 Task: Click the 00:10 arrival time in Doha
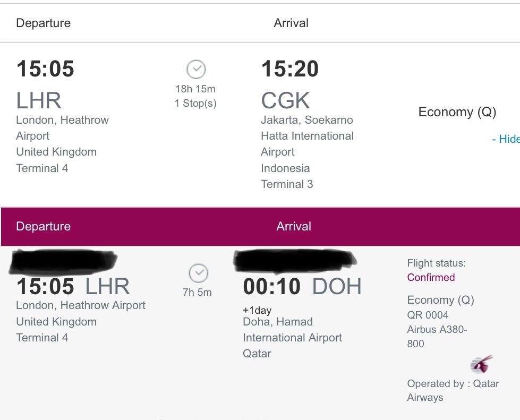pyautogui.click(x=271, y=286)
